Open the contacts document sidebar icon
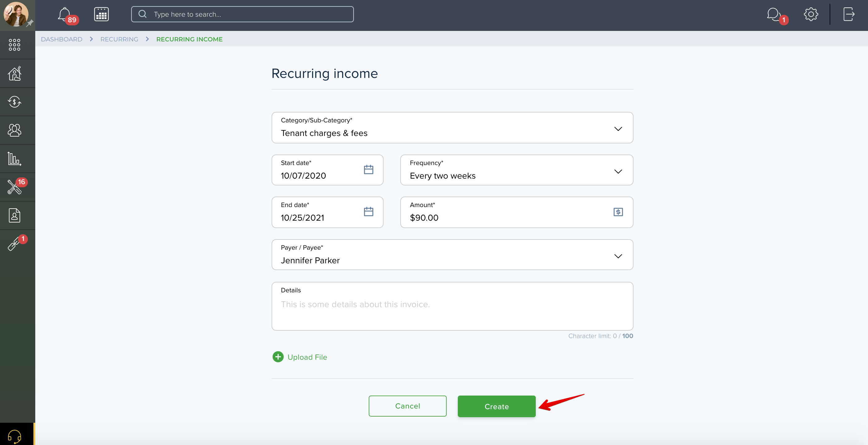Screen dimensions: 868x445 15,215
